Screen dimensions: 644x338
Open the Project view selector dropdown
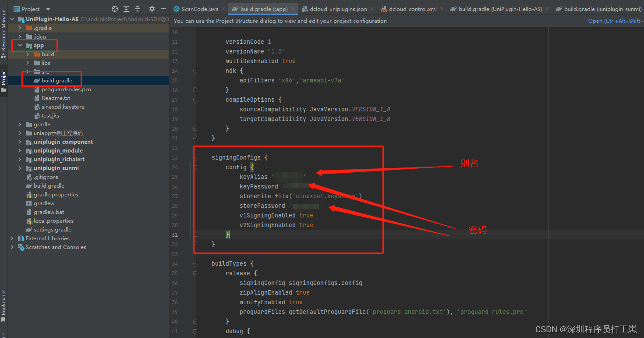[x=48, y=9]
